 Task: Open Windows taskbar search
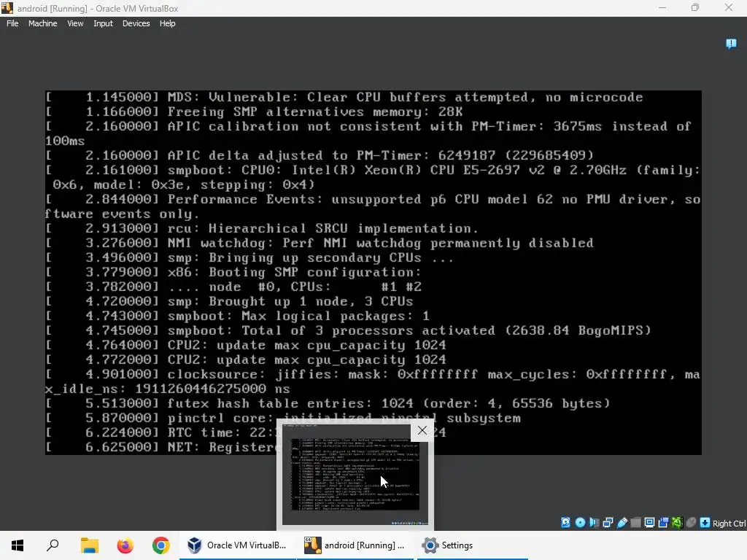tap(53, 545)
